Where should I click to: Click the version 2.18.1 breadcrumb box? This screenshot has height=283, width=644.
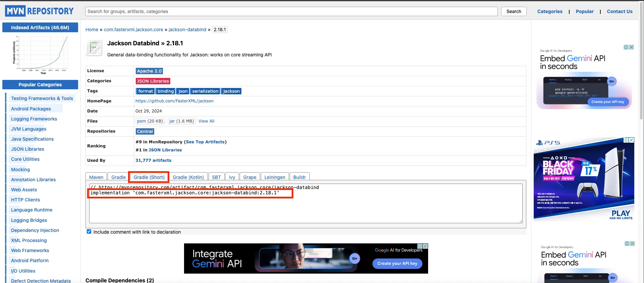pos(220,30)
